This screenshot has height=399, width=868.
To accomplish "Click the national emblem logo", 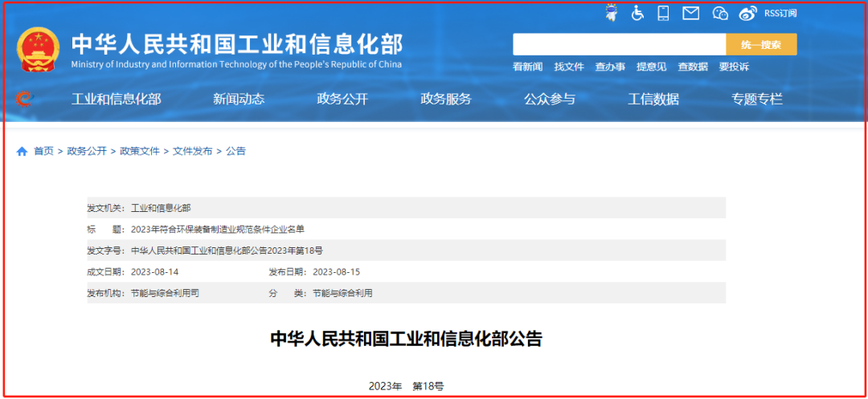I will [39, 49].
